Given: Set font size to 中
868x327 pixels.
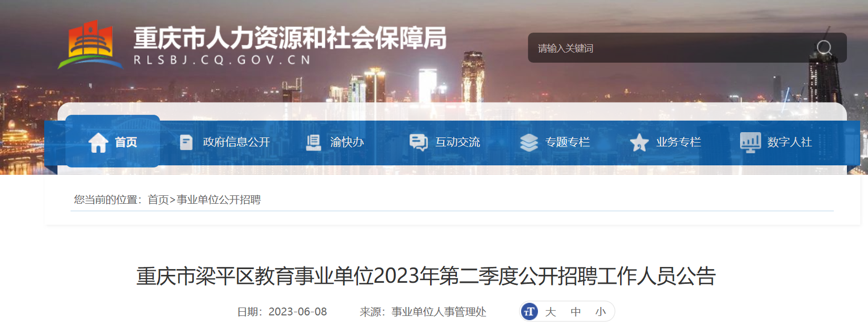Looking at the screenshot, I should [576, 312].
